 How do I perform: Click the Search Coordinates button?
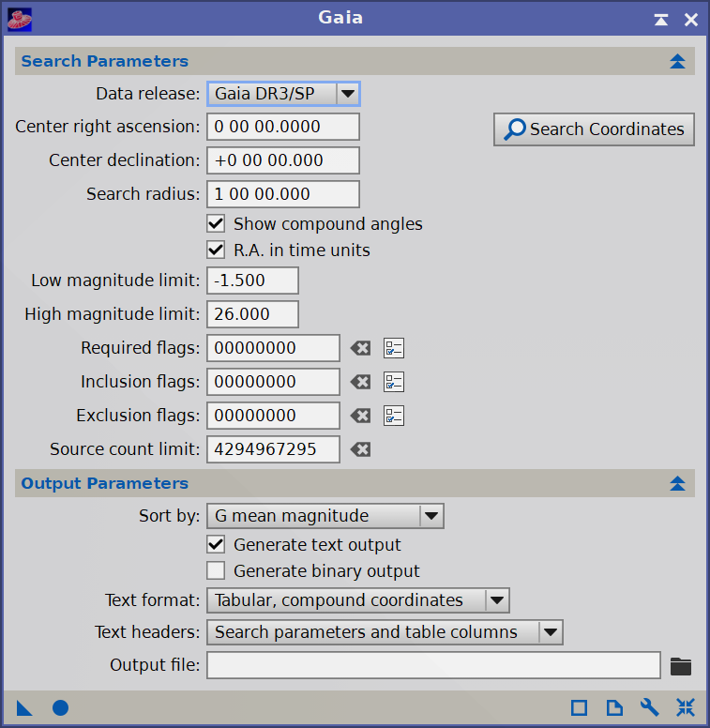(x=594, y=129)
